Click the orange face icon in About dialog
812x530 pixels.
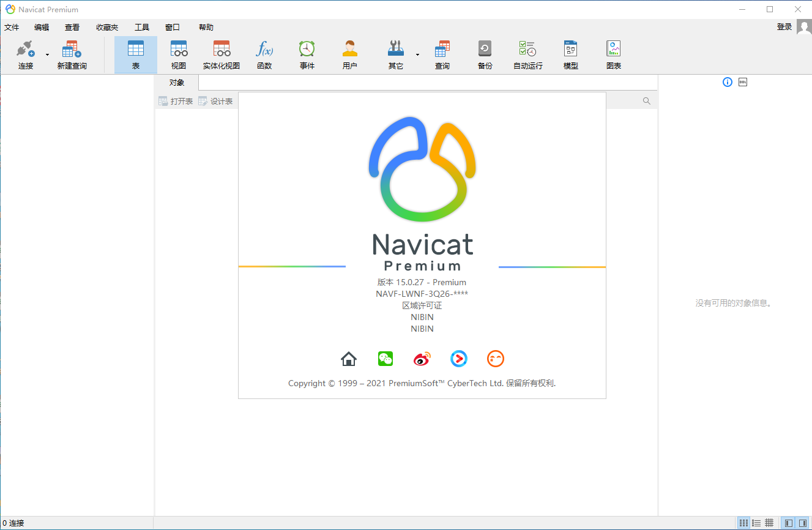(496, 359)
